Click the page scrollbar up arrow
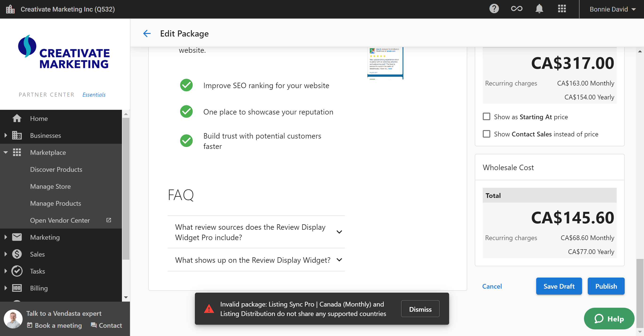This screenshot has height=336, width=644. (640, 51)
